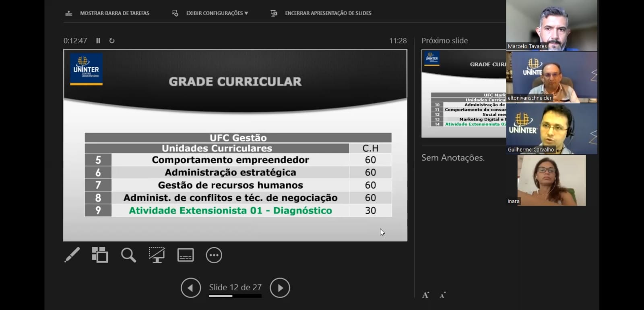Select Guilherme Carvalho video tile

point(551,129)
